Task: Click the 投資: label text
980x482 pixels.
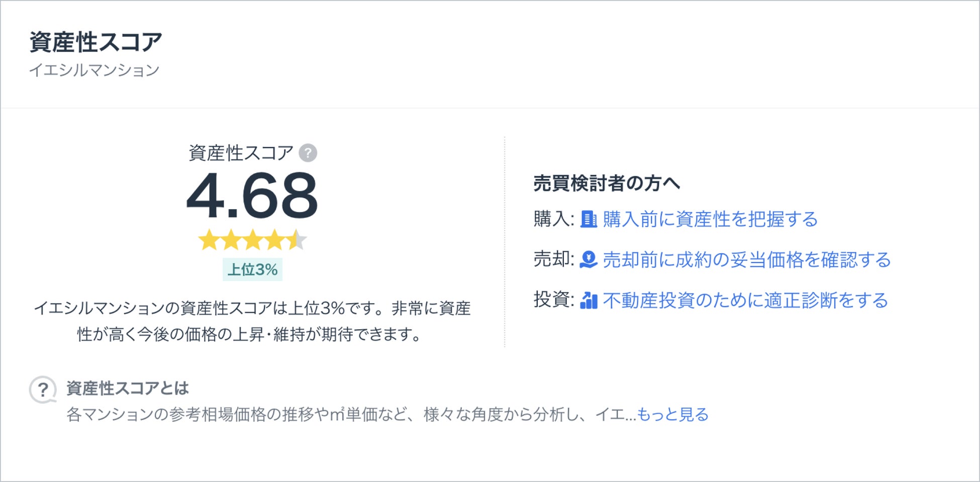Action: pyautogui.click(x=553, y=300)
